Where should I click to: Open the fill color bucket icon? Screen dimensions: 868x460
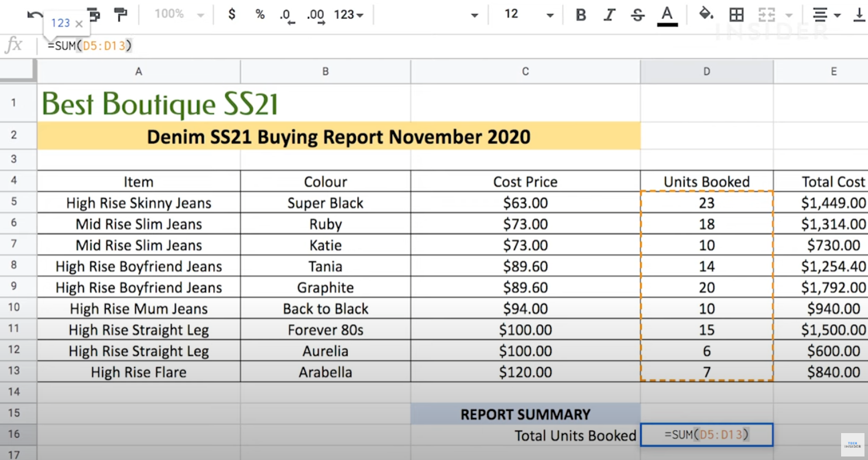pos(706,15)
